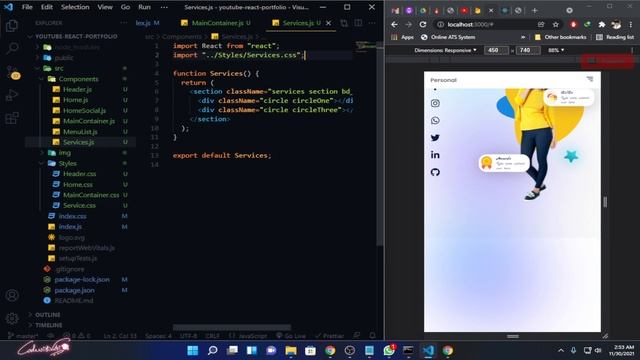The height and width of the screenshot is (360, 640).
Task: Bookmark this page with the star icon
Action: tap(556, 24)
